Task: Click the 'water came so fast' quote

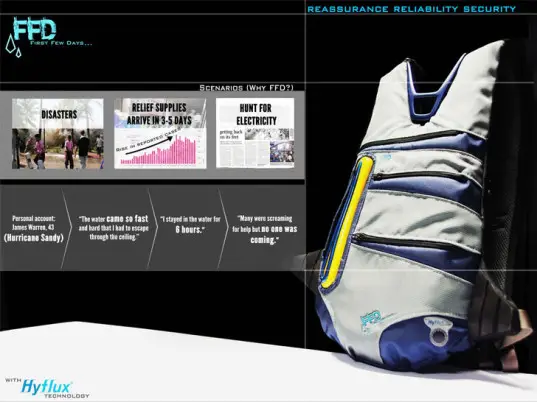Action: tap(113, 228)
